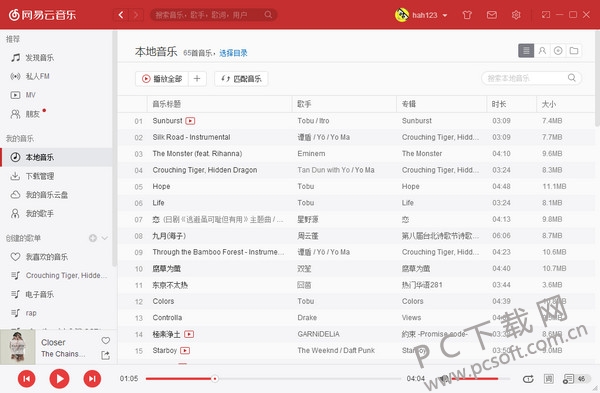Open the playlist queue showing 46
The height and width of the screenshot is (393, 600).
click(x=576, y=379)
